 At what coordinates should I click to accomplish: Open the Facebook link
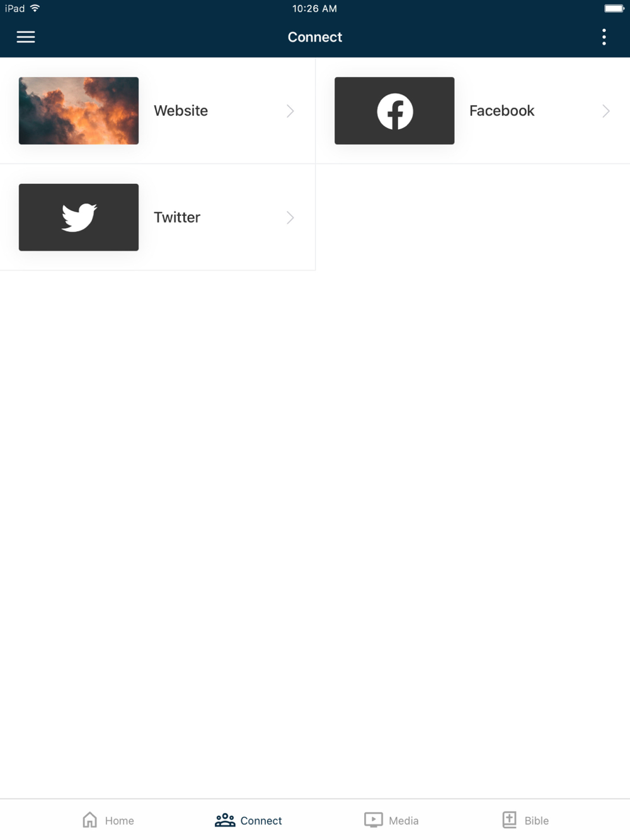(472, 111)
